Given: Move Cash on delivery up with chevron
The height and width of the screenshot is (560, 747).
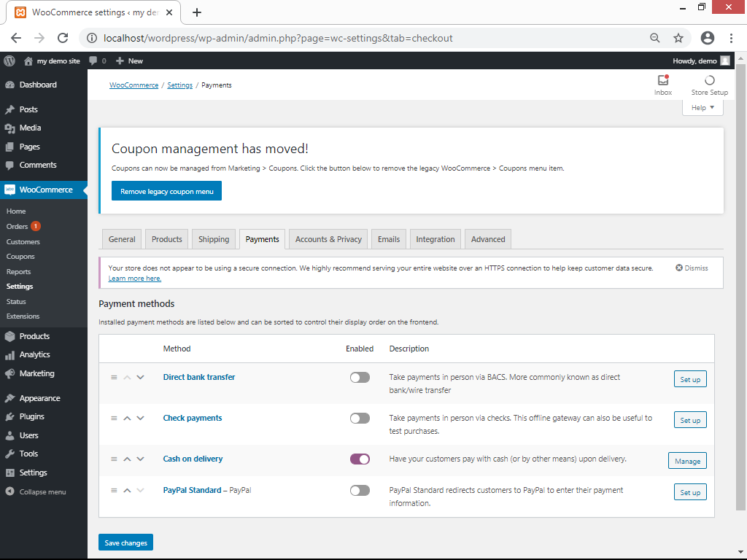Looking at the screenshot, I should (127, 459).
